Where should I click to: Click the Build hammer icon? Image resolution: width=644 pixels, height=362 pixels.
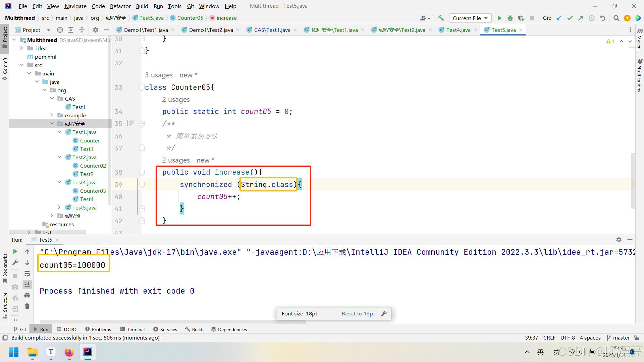pyautogui.click(x=441, y=18)
